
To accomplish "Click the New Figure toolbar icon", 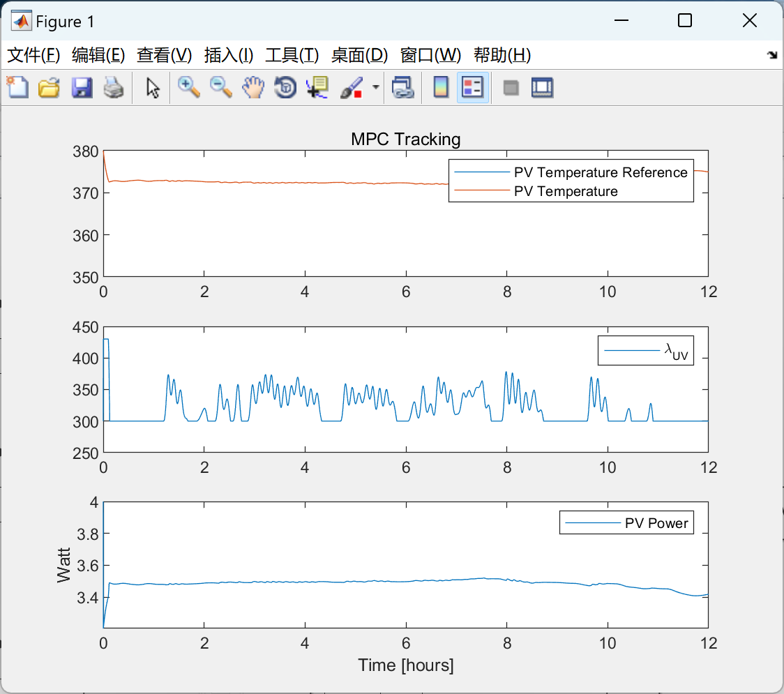I will (x=18, y=87).
